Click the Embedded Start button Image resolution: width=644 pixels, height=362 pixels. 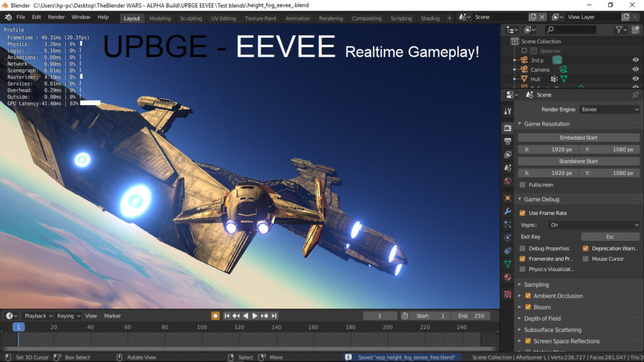tap(579, 138)
